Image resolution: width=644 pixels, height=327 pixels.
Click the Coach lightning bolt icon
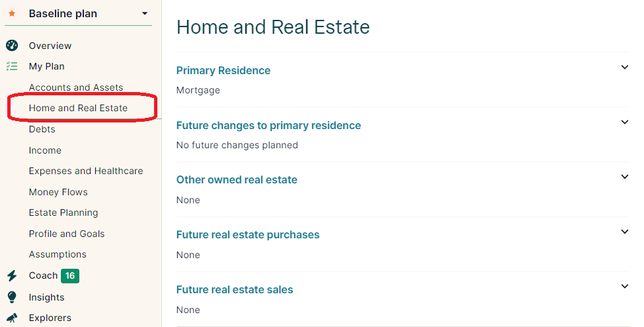click(x=12, y=275)
